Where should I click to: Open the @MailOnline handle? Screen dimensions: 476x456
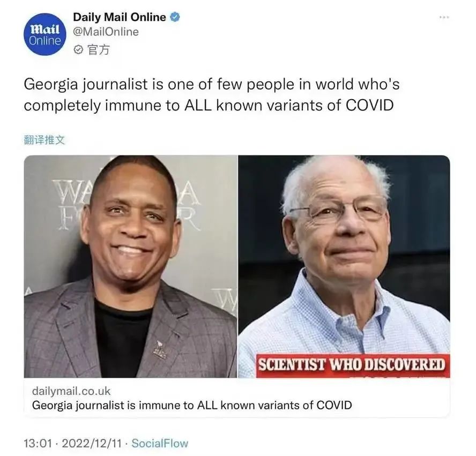106,32
